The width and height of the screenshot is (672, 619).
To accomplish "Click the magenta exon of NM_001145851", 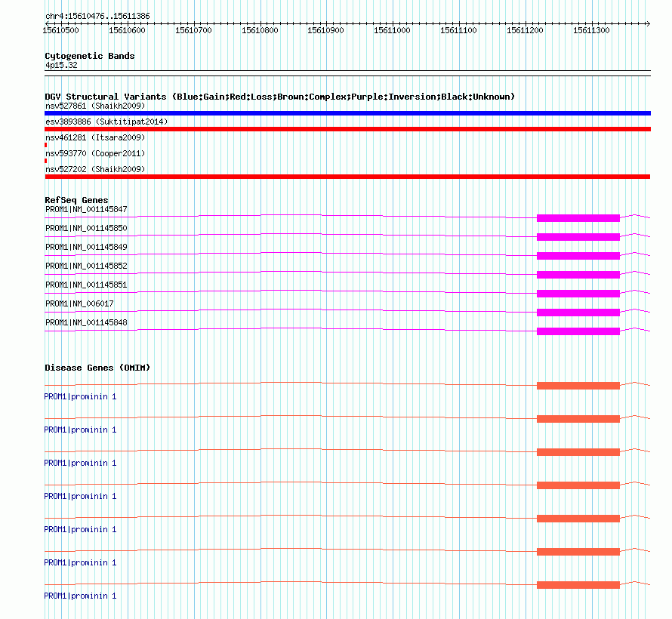I will point(578,294).
